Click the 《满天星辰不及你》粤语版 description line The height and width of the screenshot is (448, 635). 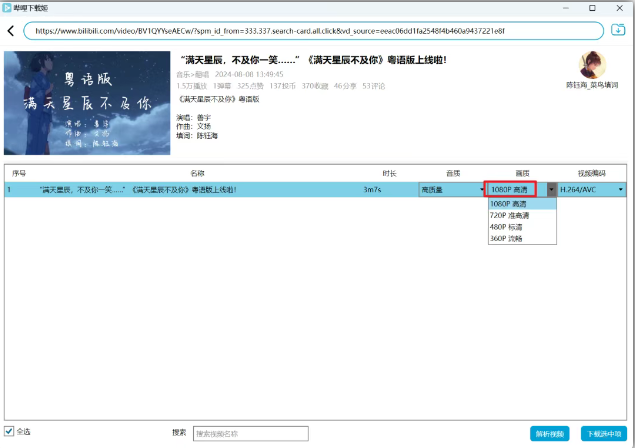(x=219, y=99)
